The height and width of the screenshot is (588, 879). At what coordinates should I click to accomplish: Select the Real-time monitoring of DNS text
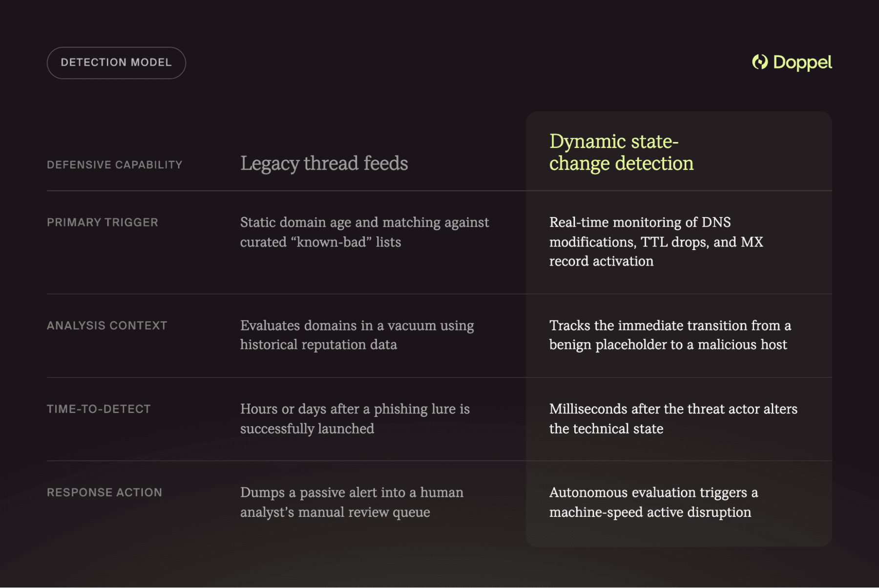[x=656, y=242]
